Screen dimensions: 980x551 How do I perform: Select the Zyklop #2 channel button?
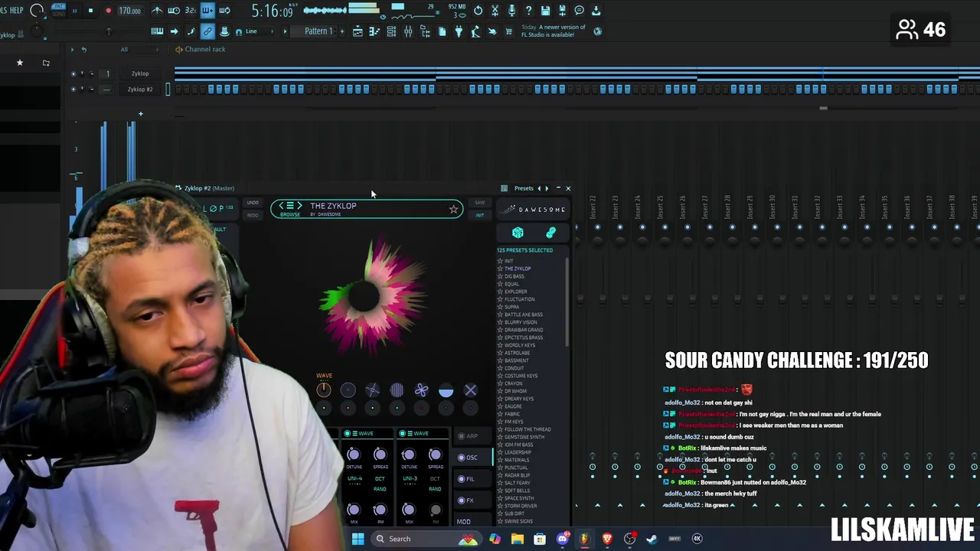click(140, 89)
